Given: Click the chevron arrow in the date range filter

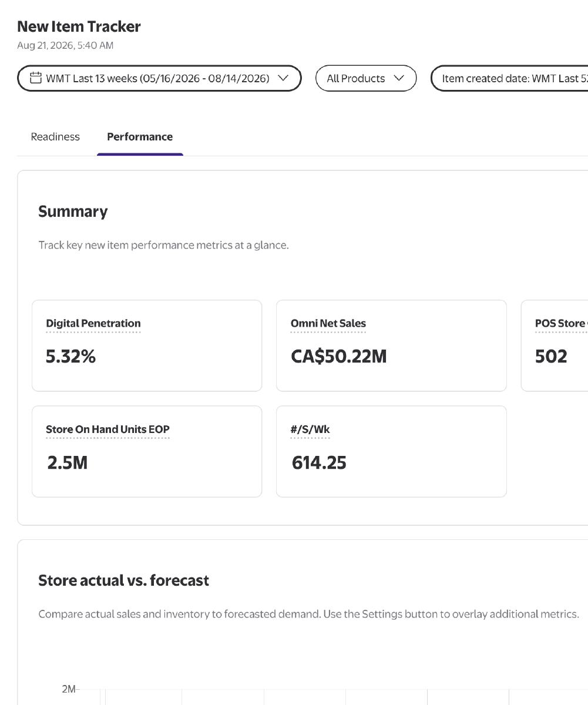Looking at the screenshot, I should pos(283,78).
